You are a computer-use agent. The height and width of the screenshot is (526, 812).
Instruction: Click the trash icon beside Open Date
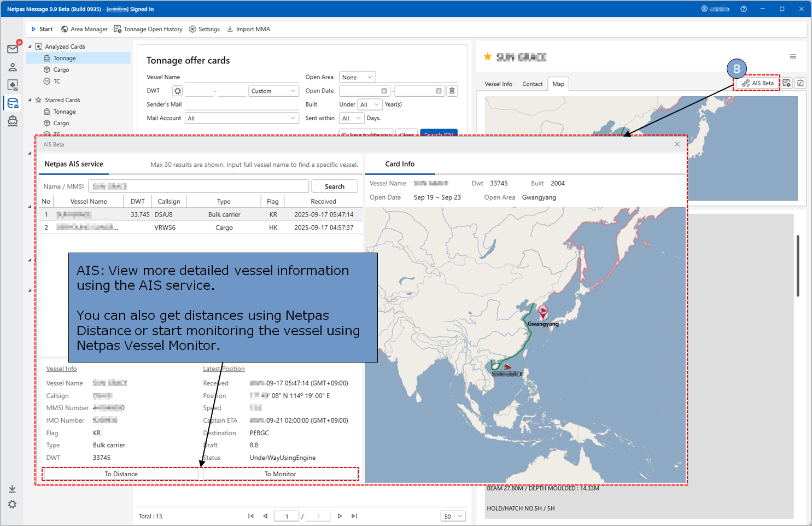(x=452, y=91)
